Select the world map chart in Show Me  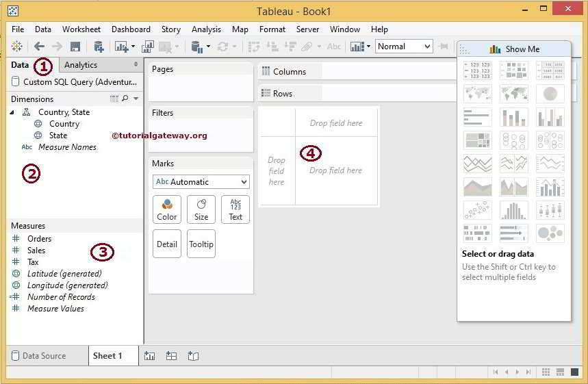tap(477, 94)
